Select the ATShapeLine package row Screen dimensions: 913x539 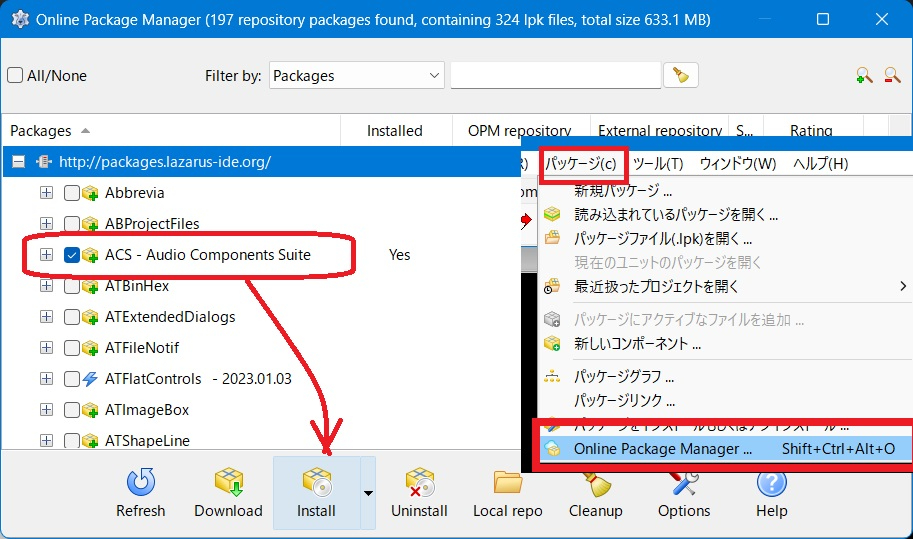point(261,441)
